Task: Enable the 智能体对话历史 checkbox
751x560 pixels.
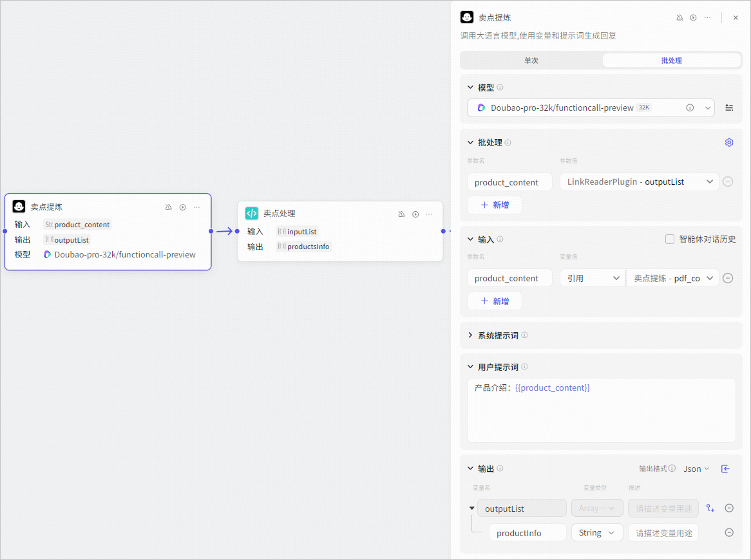Action: pyautogui.click(x=670, y=239)
